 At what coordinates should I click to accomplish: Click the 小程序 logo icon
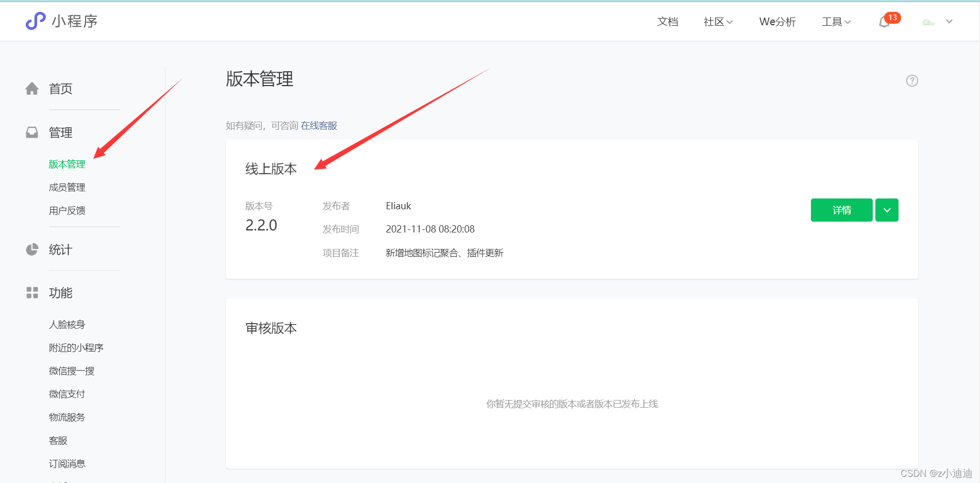pyautogui.click(x=35, y=21)
